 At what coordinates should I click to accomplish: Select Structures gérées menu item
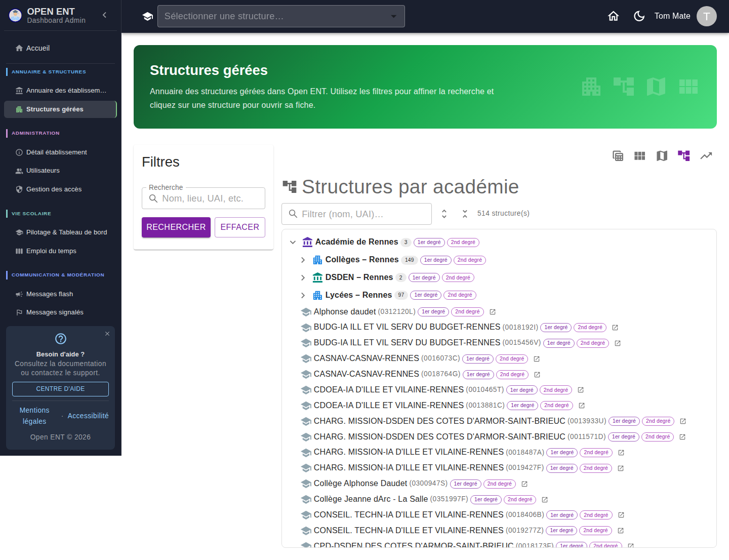pyautogui.click(x=60, y=109)
